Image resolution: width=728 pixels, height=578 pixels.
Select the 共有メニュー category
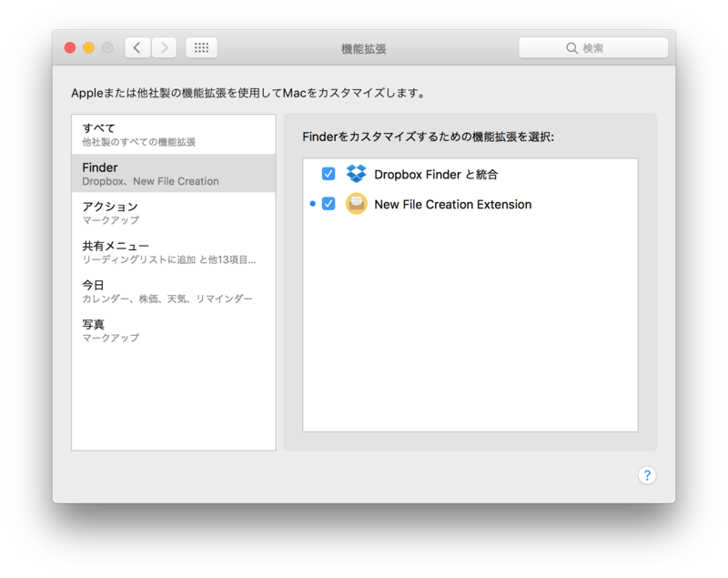pyautogui.click(x=174, y=252)
